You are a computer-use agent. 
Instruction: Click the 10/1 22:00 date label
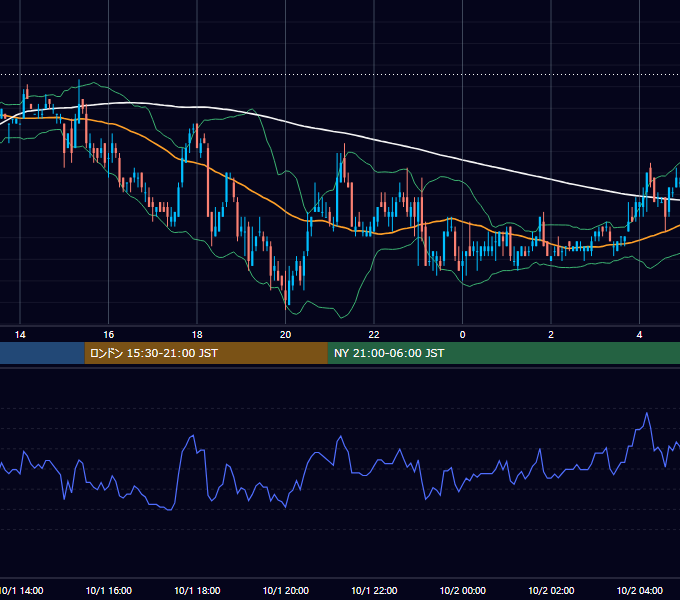374,590
